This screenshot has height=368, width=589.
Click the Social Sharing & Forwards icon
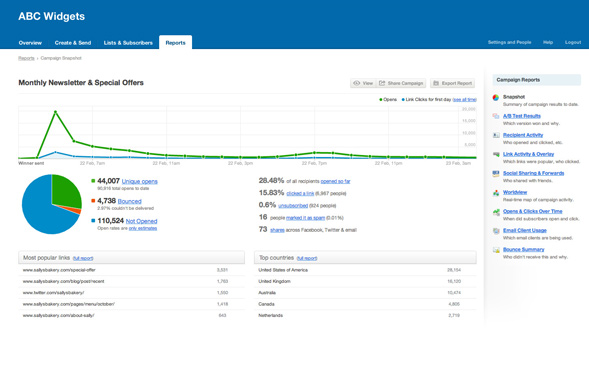tap(496, 173)
